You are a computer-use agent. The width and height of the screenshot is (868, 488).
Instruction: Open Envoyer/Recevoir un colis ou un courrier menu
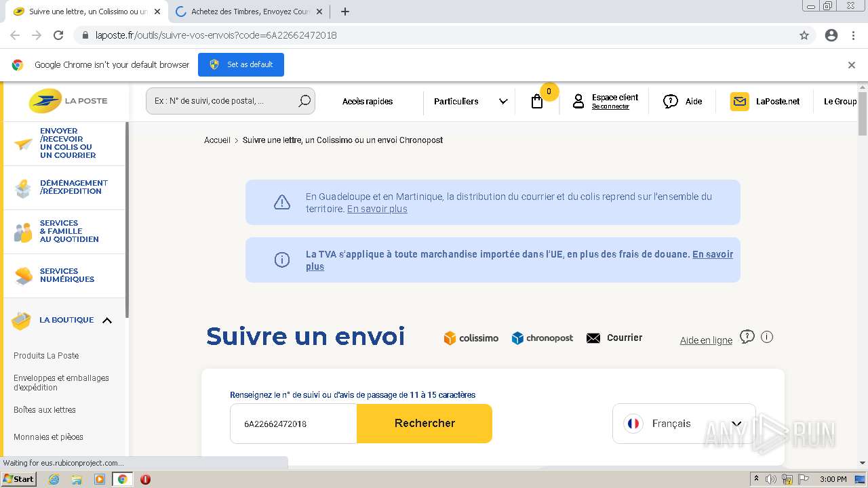click(x=64, y=144)
